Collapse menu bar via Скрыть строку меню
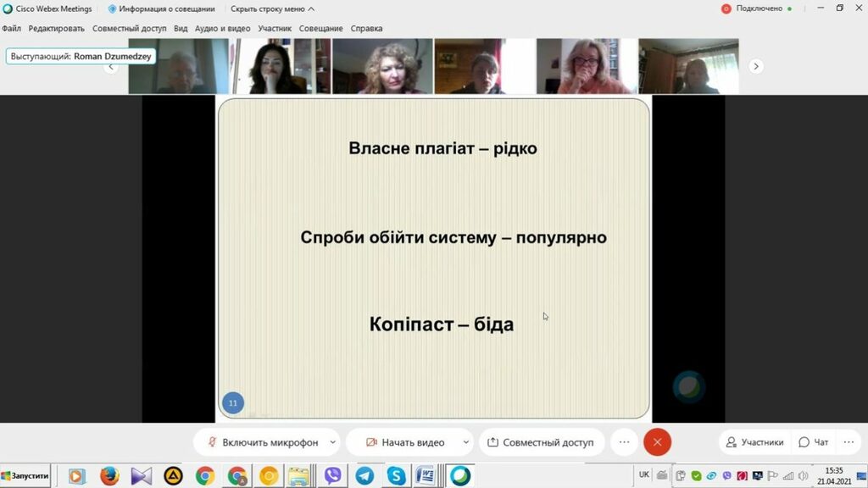Viewport: 868px width, 488px height. [272, 8]
